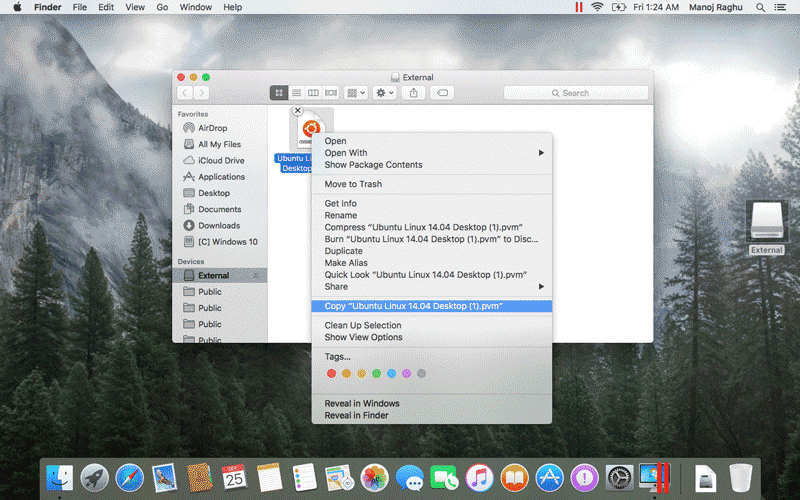The height and width of the screenshot is (500, 800).
Task: Select Rename in context menu
Action: 432,215
